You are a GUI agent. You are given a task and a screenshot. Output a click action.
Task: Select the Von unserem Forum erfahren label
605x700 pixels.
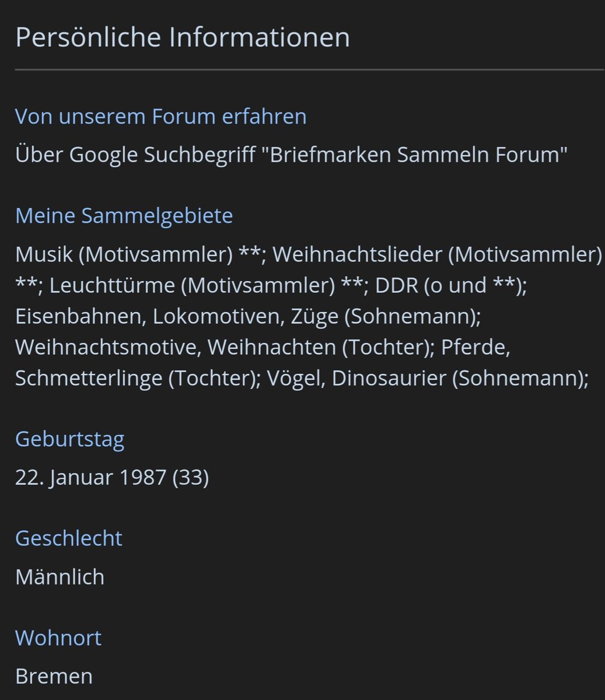pos(160,116)
